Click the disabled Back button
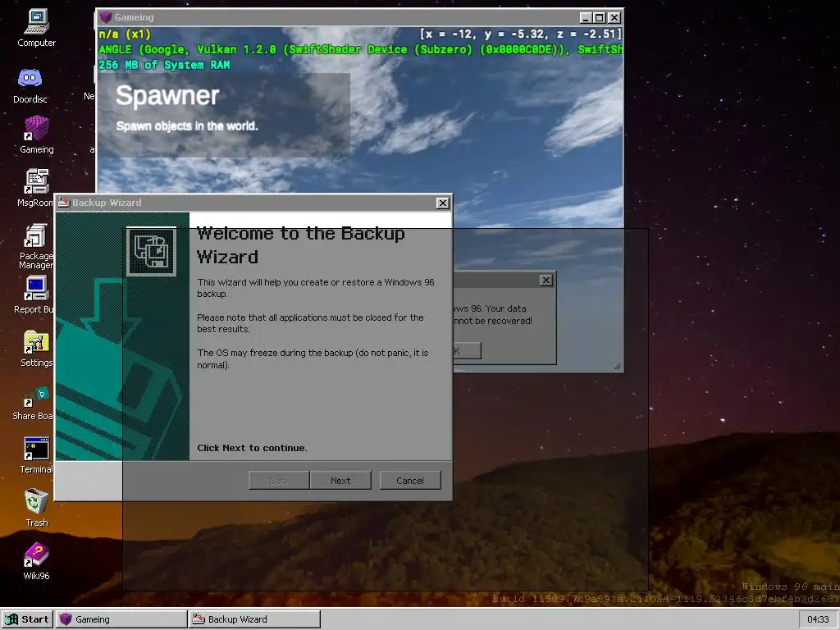 279,481
